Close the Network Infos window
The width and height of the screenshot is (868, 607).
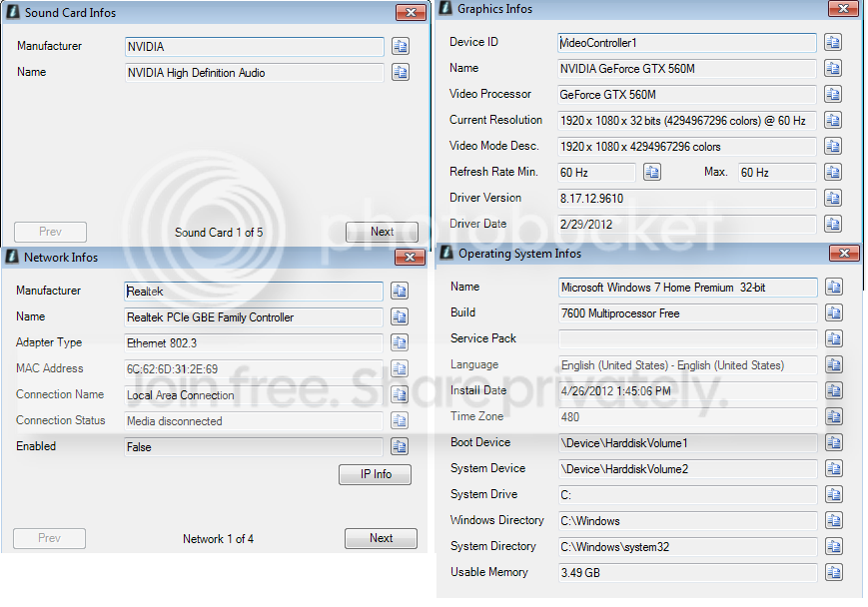(411, 257)
